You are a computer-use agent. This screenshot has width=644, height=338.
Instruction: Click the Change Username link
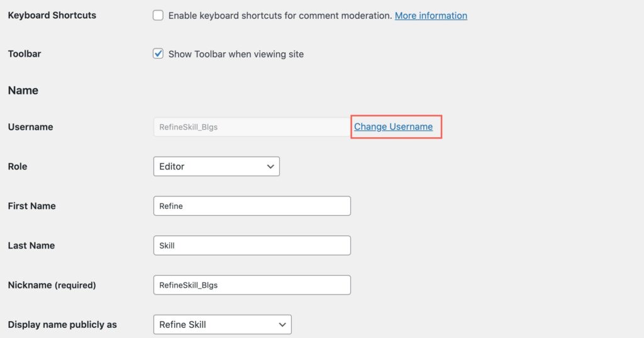coord(394,127)
